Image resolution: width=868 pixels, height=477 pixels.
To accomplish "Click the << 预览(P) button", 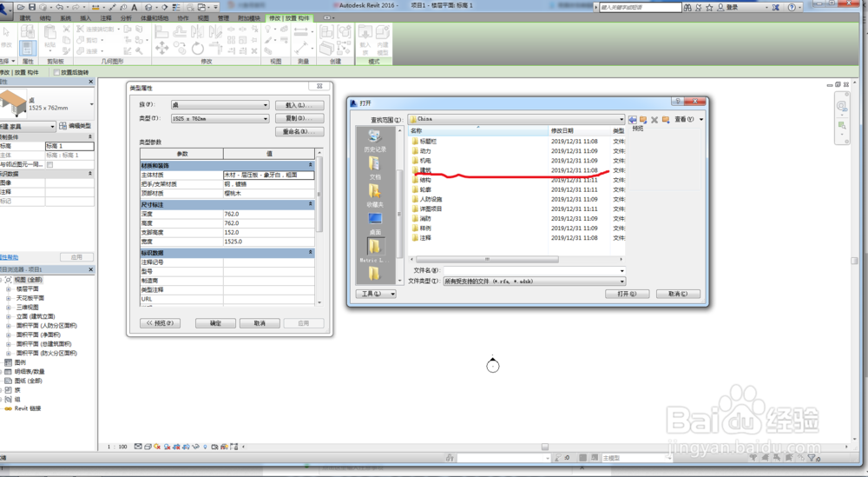I will point(160,323).
